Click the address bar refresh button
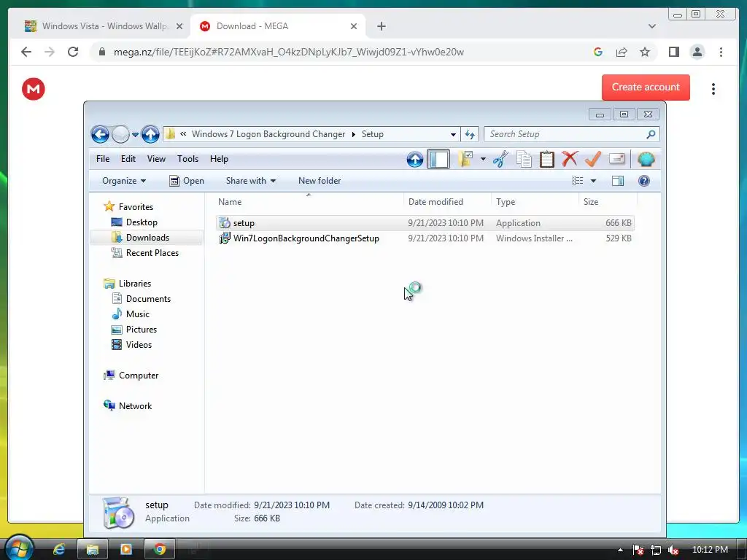The width and height of the screenshot is (747, 560). pos(470,134)
